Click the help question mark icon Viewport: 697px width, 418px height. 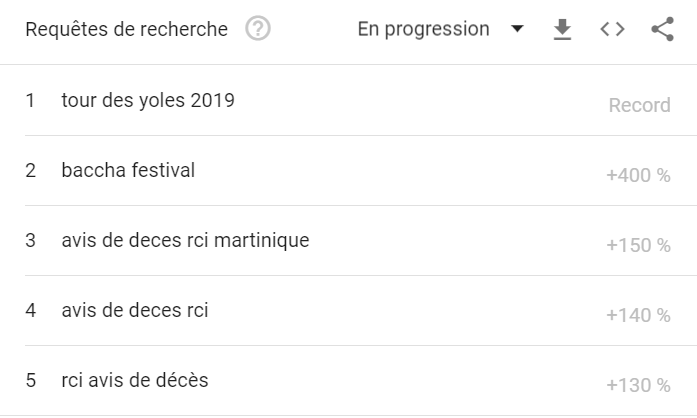coord(258,28)
